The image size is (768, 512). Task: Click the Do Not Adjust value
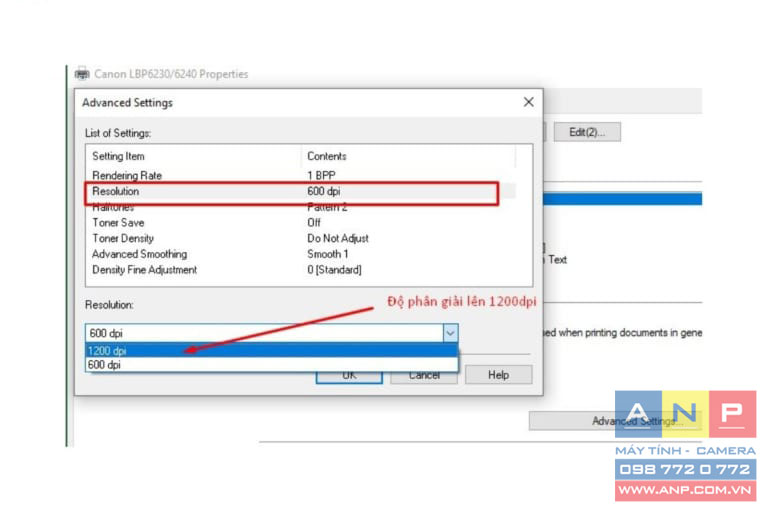point(337,238)
